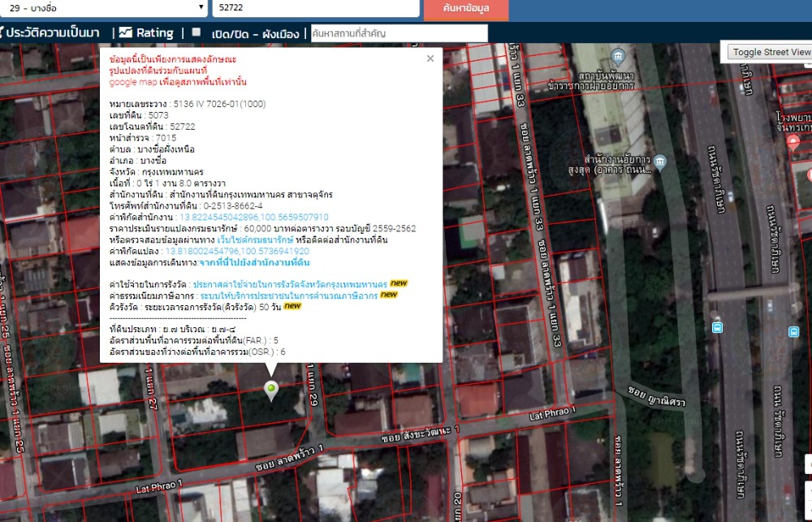The height and width of the screenshot is (522, 812).
Task: Click the left bus stop icon
Action: coord(717,327)
